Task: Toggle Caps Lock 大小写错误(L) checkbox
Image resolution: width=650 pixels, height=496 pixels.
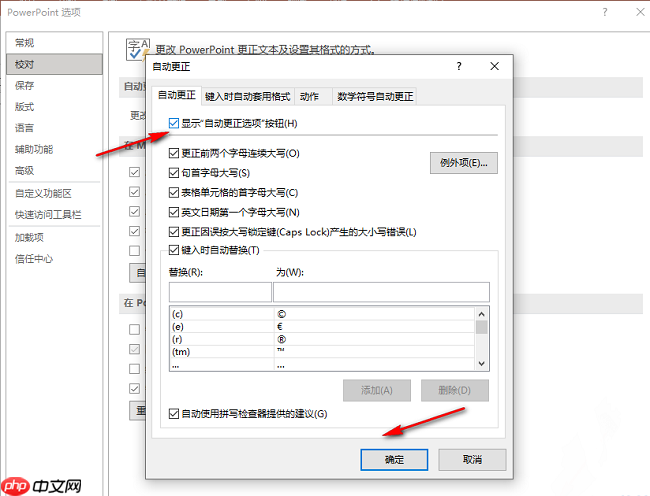Action: tap(174, 232)
